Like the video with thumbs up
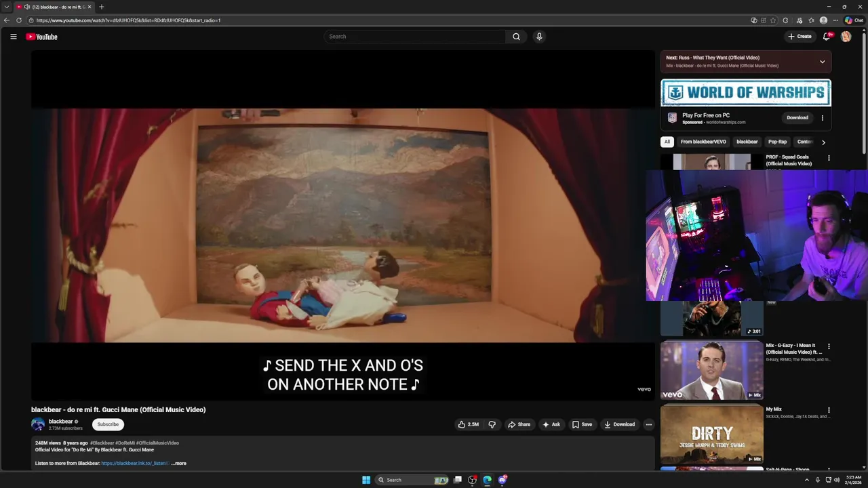 [468, 424]
